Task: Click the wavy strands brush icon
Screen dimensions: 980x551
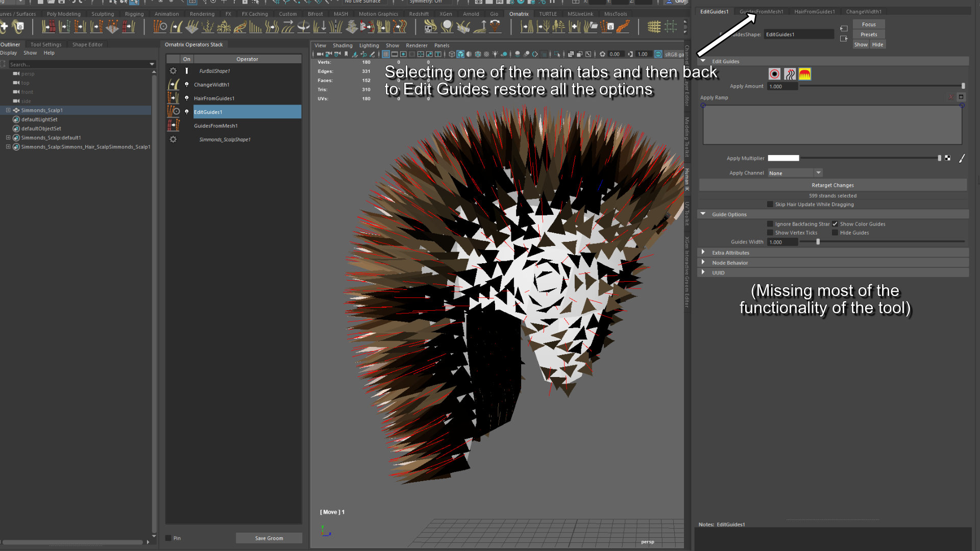Action: click(x=790, y=74)
